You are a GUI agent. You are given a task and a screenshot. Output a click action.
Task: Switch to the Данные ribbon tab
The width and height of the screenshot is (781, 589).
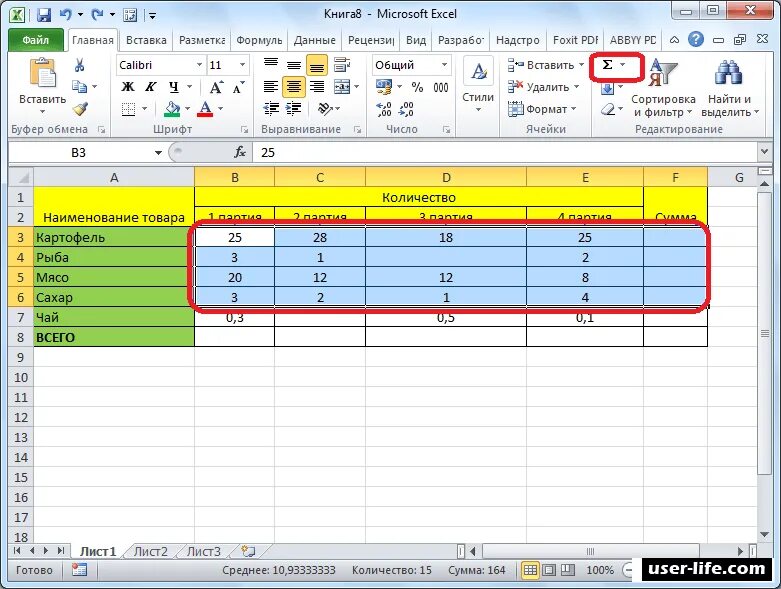pos(314,40)
